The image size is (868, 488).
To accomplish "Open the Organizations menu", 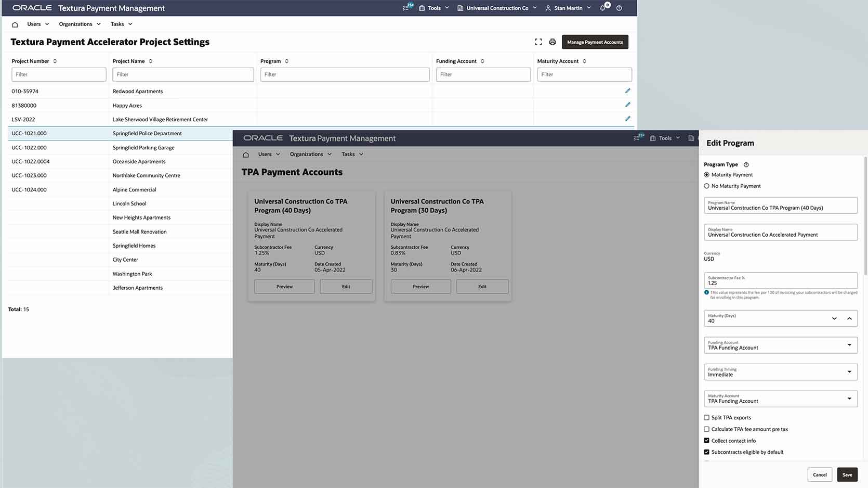I will pyautogui.click(x=80, y=24).
